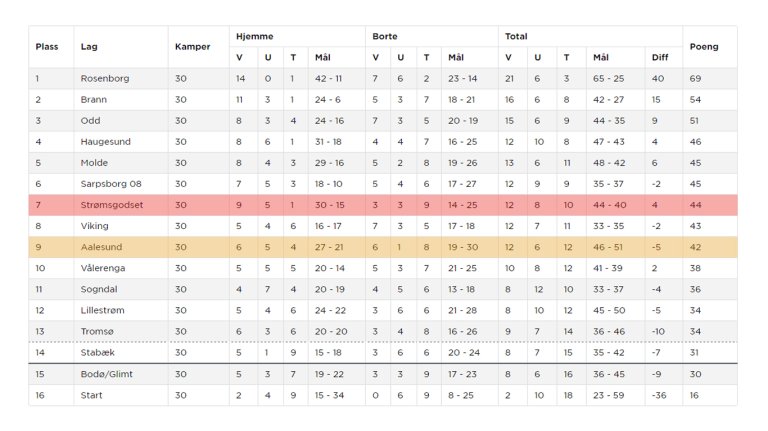Sort by the Diff column header
The width and height of the screenshot is (768, 431).
pos(659,58)
